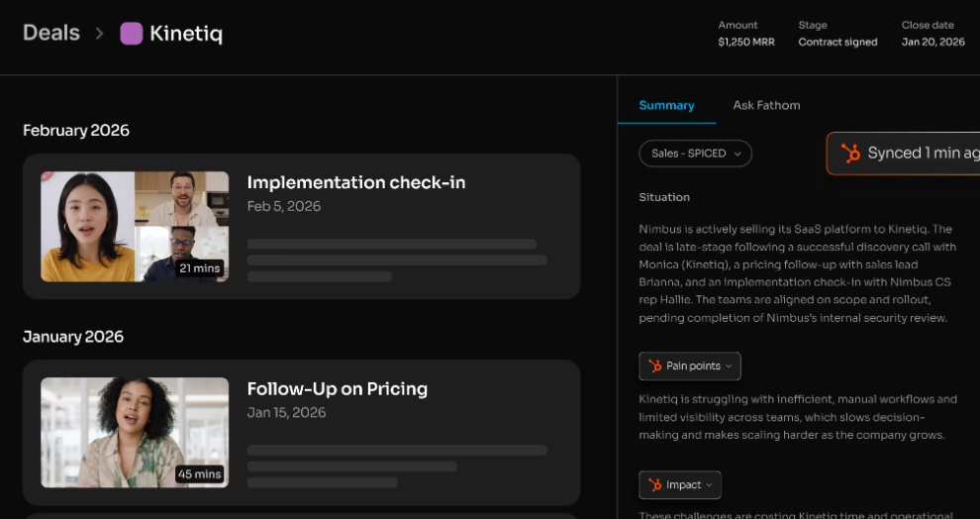
Task: Click the Stage label in header
Action: (813, 25)
